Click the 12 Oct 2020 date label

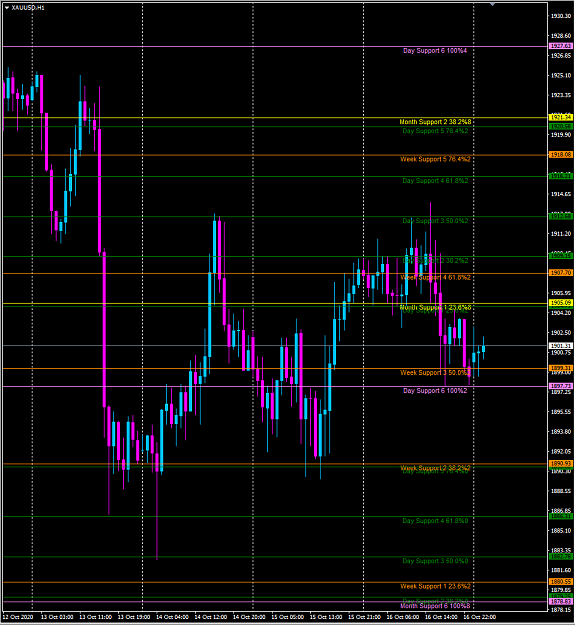pos(17,617)
